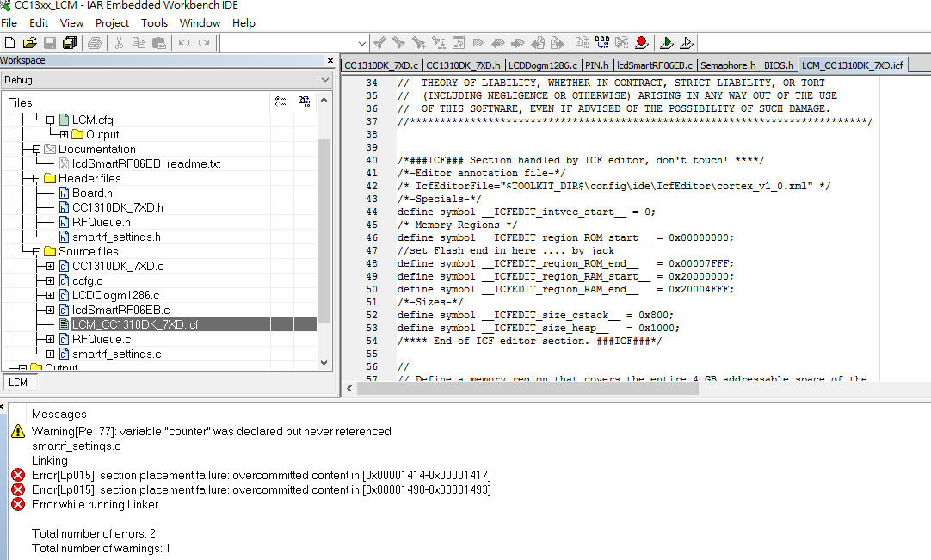Open the View menu
The width and height of the screenshot is (931, 560).
pos(71,22)
